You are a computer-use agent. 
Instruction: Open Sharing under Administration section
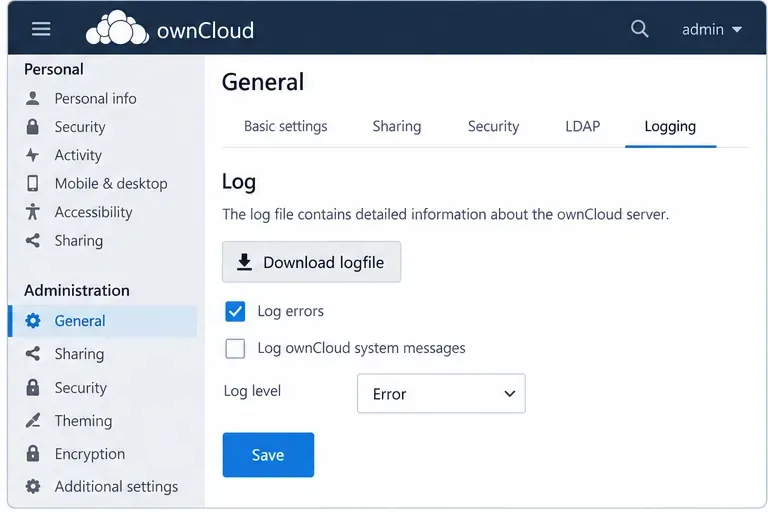79,354
